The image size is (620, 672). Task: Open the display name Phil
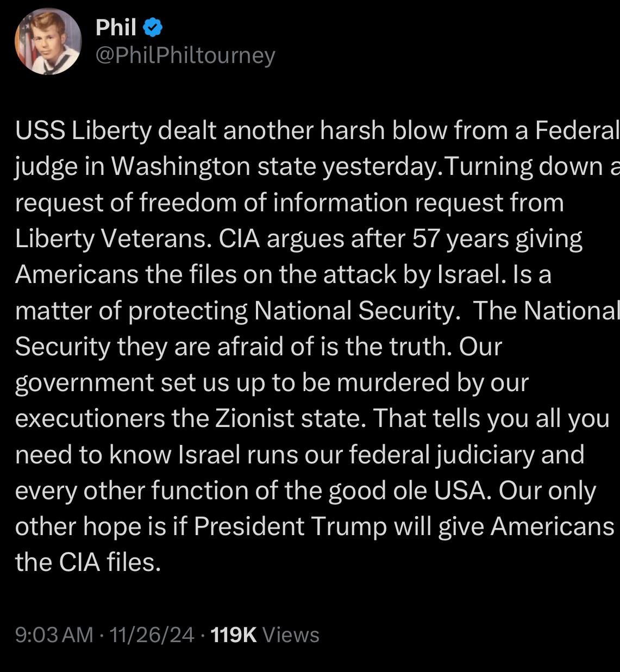[116, 27]
